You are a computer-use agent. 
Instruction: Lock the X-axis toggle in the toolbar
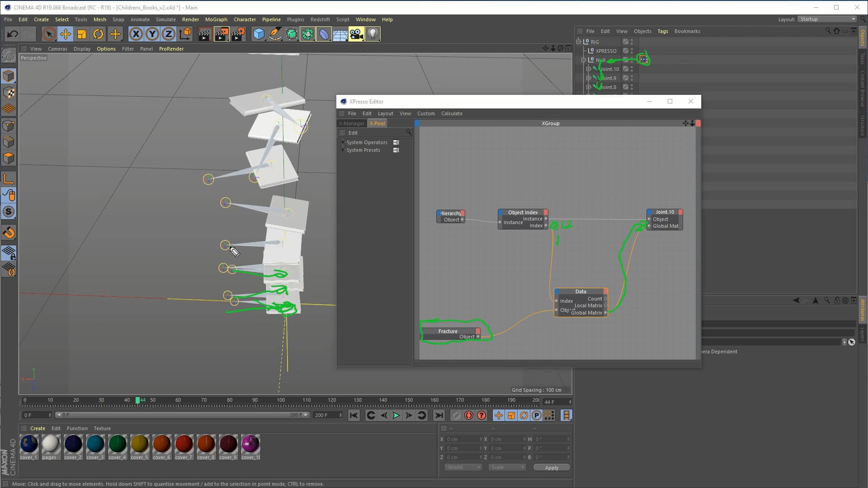(x=136, y=34)
